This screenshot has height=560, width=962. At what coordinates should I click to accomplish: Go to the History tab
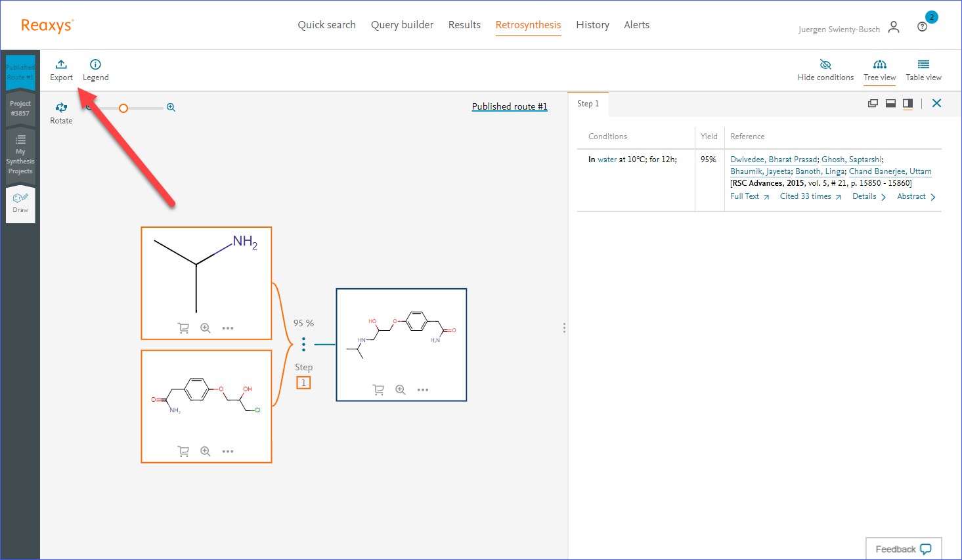pos(592,25)
